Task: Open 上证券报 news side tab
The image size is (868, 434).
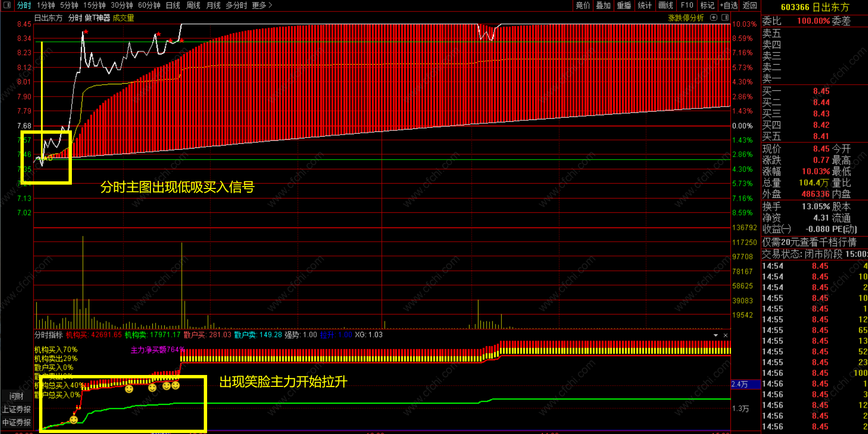Action: tap(16, 409)
